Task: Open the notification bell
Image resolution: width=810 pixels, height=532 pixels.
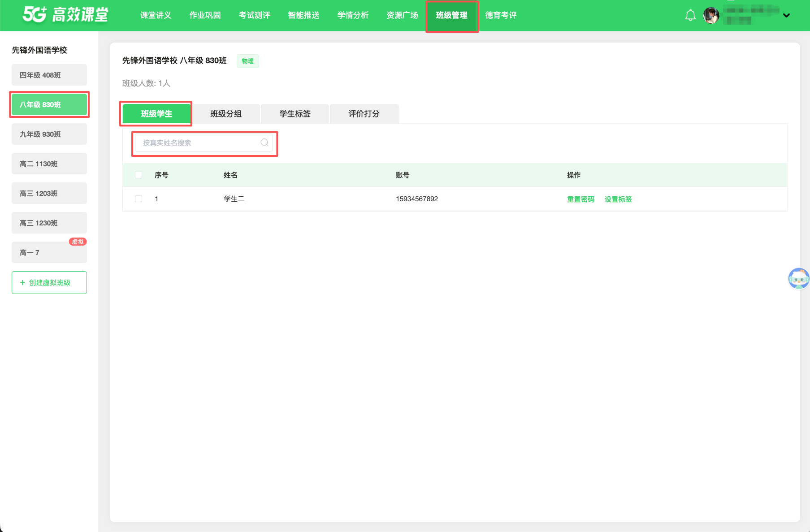Action: pyautogui.click(x=690, y=15)
